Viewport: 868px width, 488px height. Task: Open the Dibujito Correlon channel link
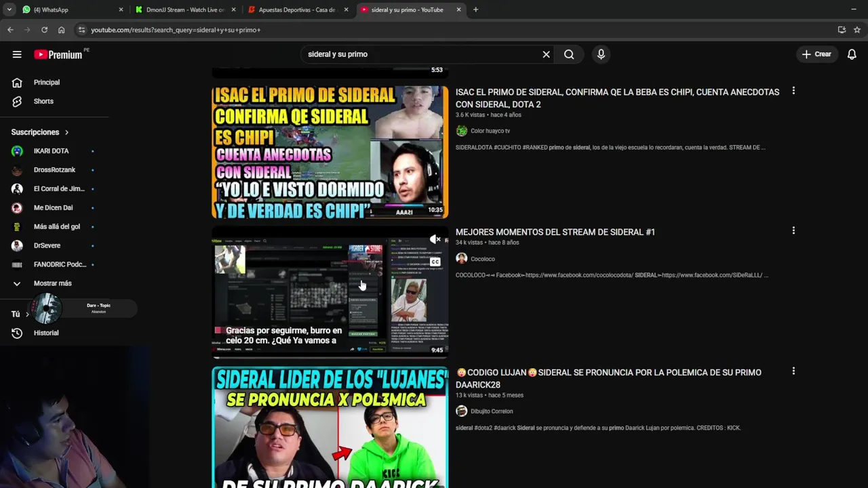pos(492,411)
